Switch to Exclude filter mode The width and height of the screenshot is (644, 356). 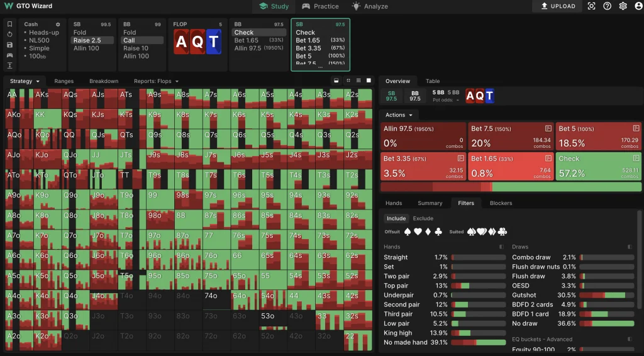click(x=423, y=218)
